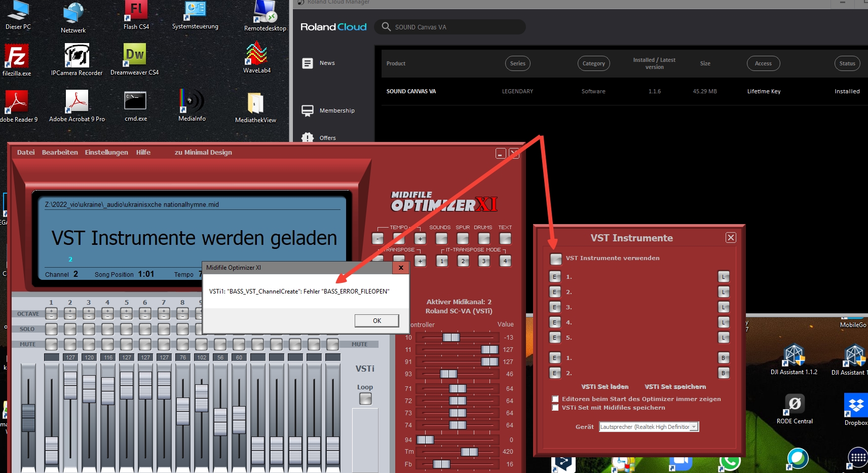Open the Einstellungen menu

[106, 152]
